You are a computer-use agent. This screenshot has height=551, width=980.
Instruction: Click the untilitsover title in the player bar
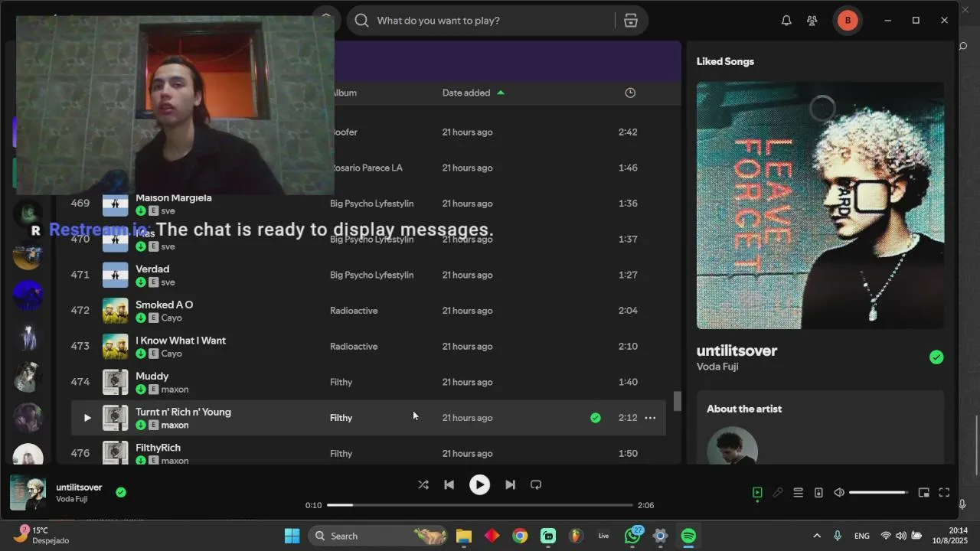tap(79, 487)
